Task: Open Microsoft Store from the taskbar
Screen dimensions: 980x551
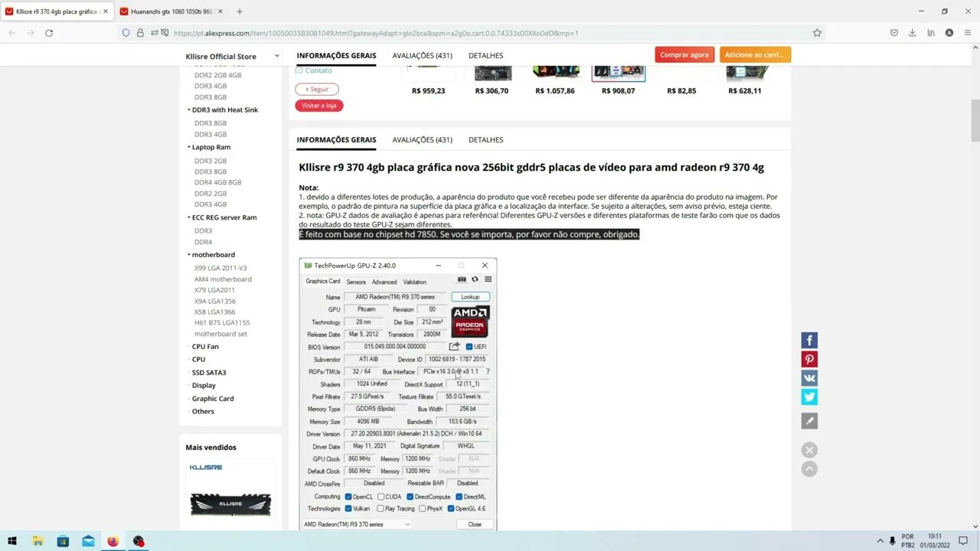Action: [x=63, y=541]
